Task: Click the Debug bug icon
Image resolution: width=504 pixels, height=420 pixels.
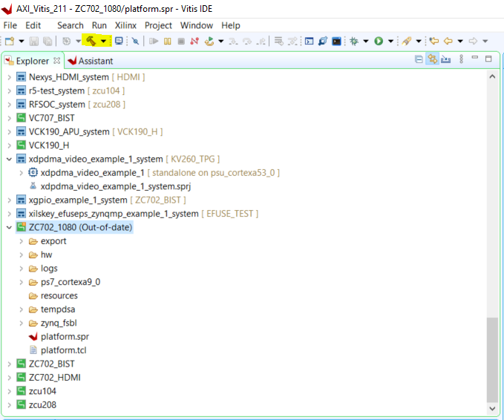Action: coord(354,41)
